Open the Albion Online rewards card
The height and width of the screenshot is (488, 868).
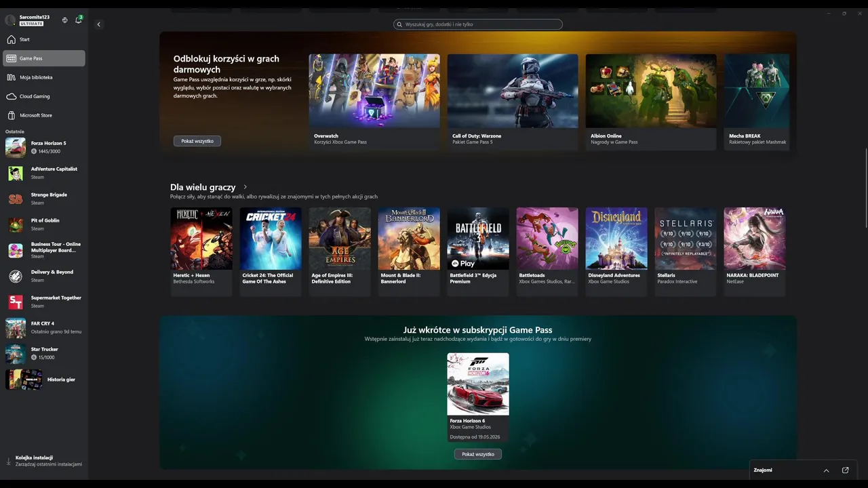(651, 102)
